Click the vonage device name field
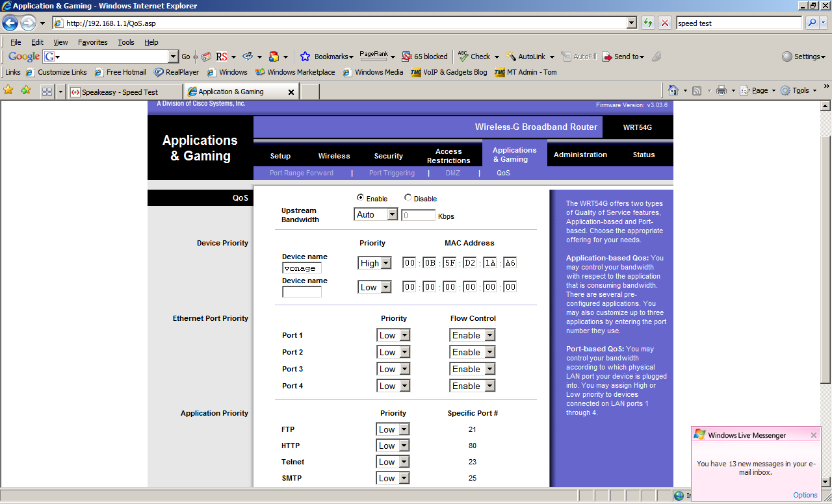This screenshot has height=504, width=832. point(302,268)
